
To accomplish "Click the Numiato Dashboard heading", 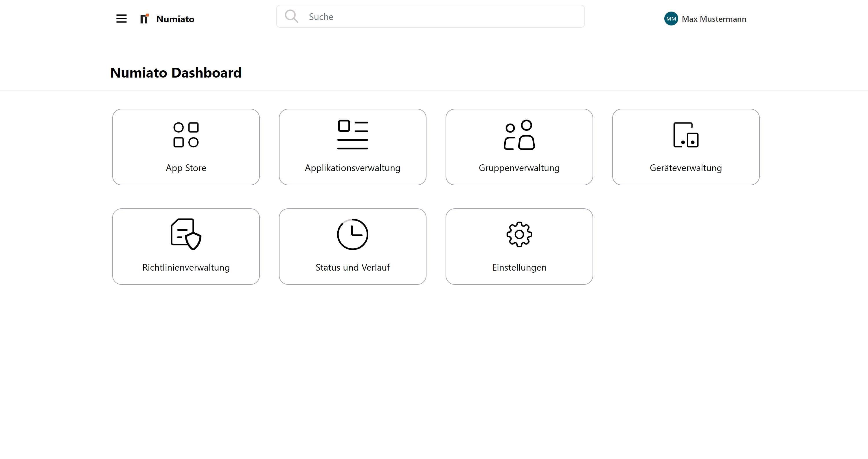I will point(176,73).
